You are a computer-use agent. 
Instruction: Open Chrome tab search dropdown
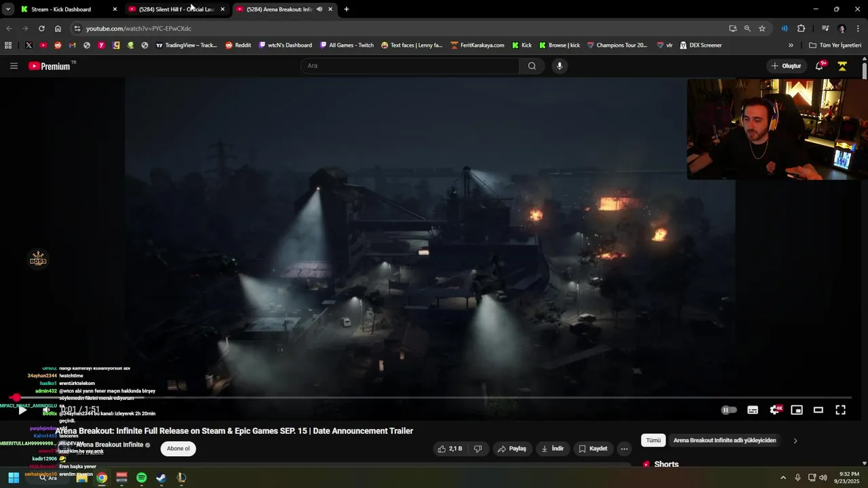click(7, 9)
